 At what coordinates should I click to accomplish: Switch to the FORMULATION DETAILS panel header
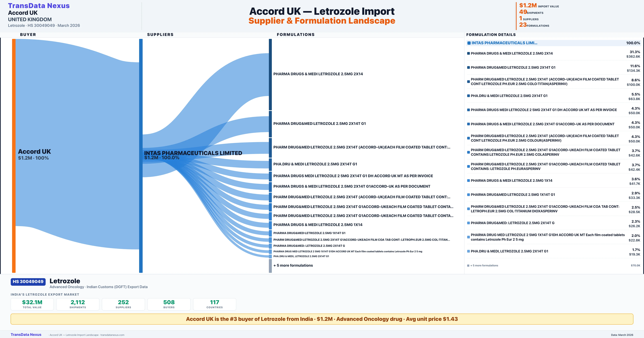coord(491,34)
